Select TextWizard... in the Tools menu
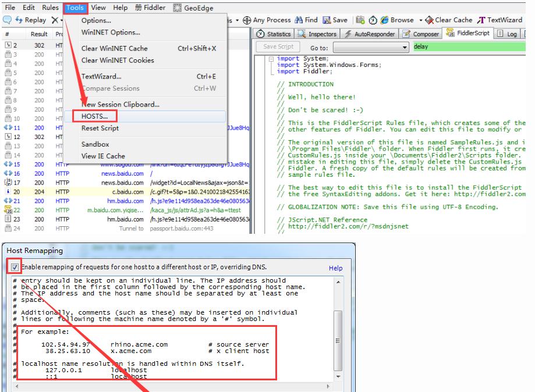535x392 pixels. point(145,76)
